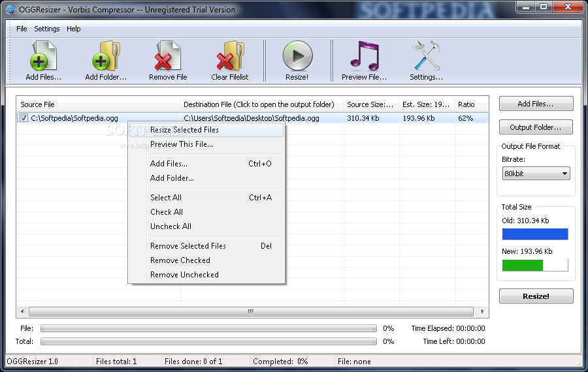This screenshot has width=588, height=372.
Task: Choose Check All in context menu
Action: pos(206,212)
